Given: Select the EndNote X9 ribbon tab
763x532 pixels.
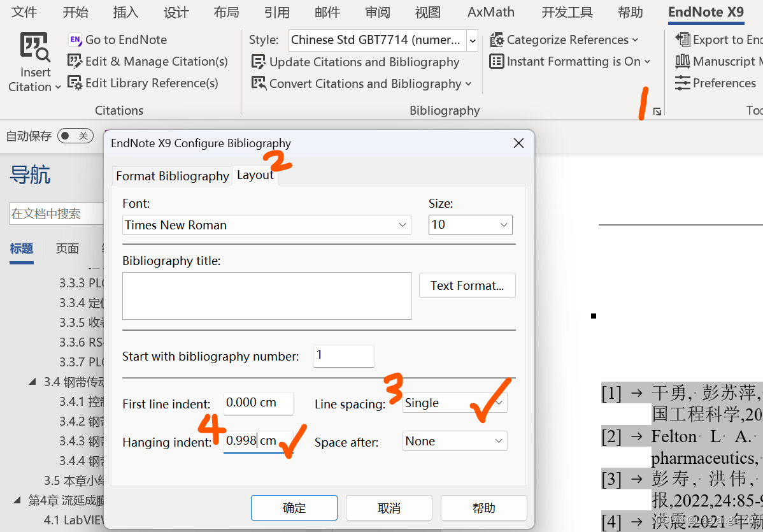Looking at the screenshot, I should tap(706, 11).
